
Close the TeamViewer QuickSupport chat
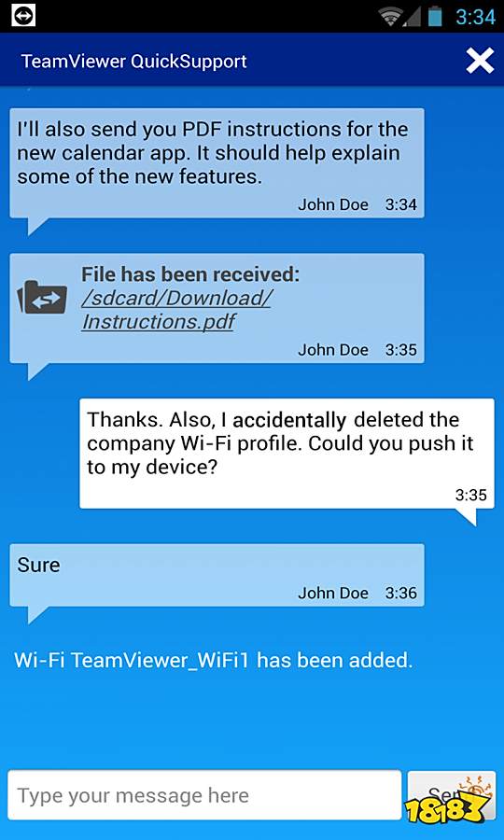[480, 61]
